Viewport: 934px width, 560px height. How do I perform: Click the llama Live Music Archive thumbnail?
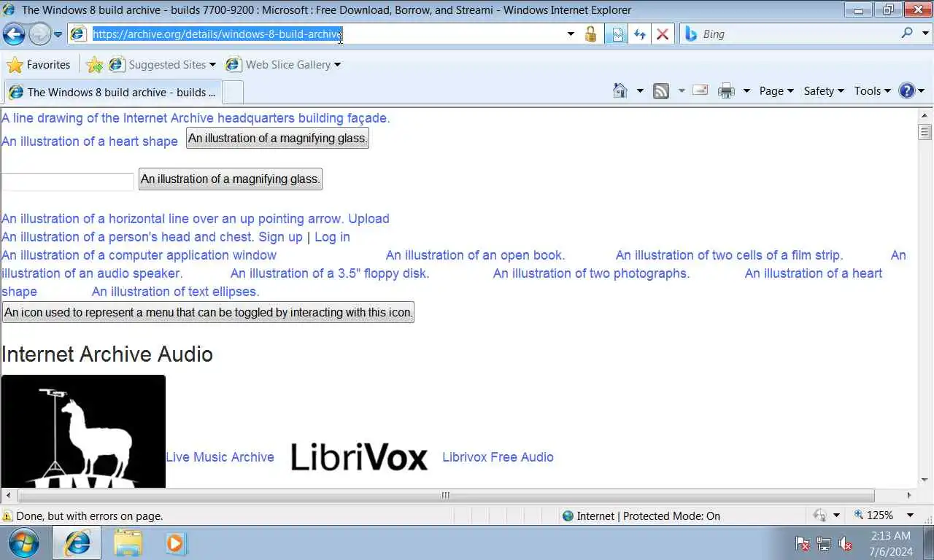[83, 431]
